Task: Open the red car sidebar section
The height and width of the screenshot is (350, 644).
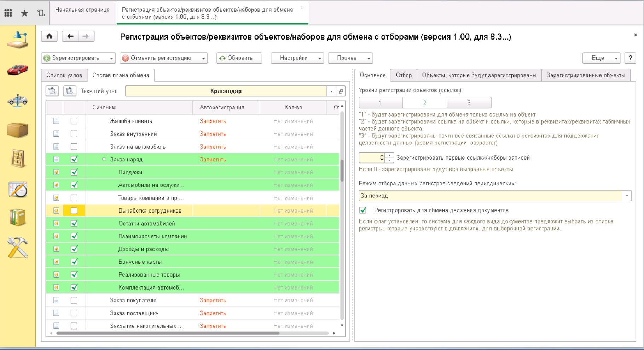Action: (x=17, y=70)
